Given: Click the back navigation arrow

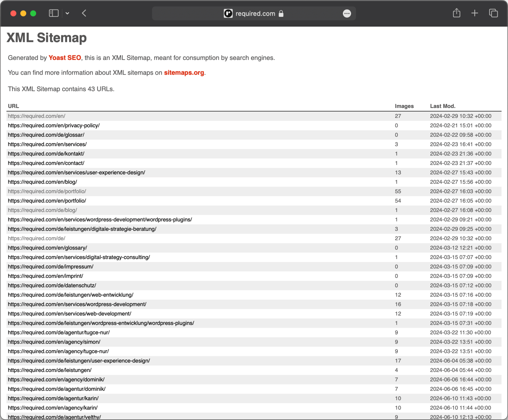Looking at the screenshot, I should tap(84, 13).
